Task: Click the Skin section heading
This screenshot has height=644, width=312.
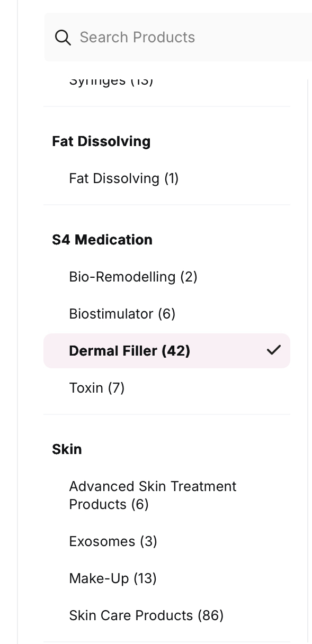Action: [x=67, y=449]
